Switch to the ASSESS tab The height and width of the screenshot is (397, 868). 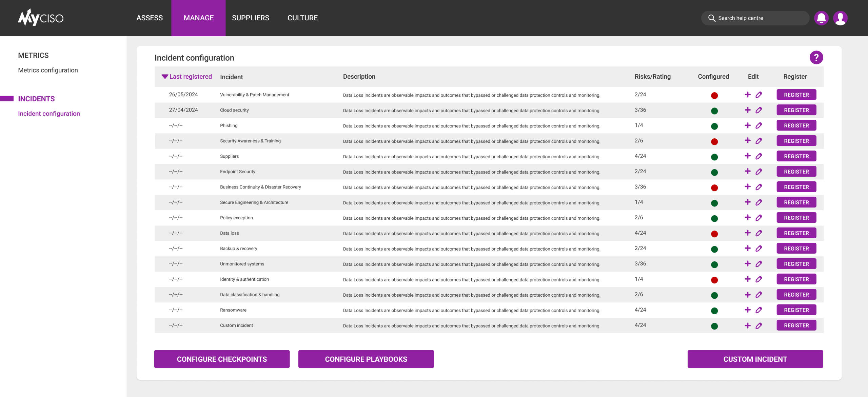[150, 18]
